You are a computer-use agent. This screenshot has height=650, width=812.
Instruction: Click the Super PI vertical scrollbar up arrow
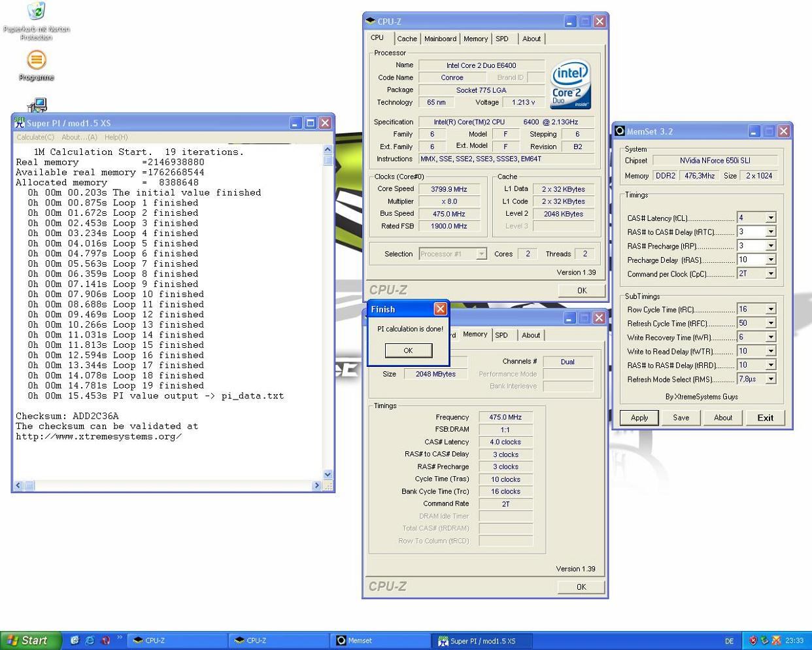click(x=328, y=150)
